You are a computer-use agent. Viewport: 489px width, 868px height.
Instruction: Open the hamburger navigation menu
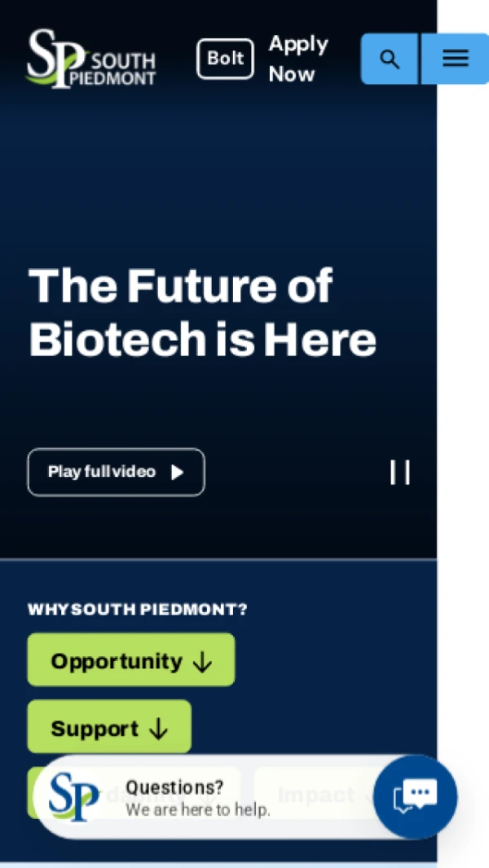point(456,59)
